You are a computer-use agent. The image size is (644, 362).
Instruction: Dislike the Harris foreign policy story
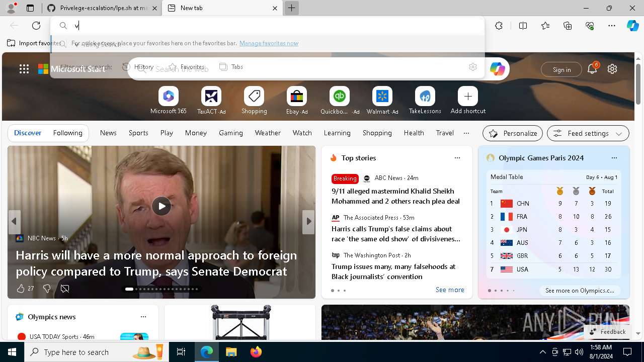(47, 289)
